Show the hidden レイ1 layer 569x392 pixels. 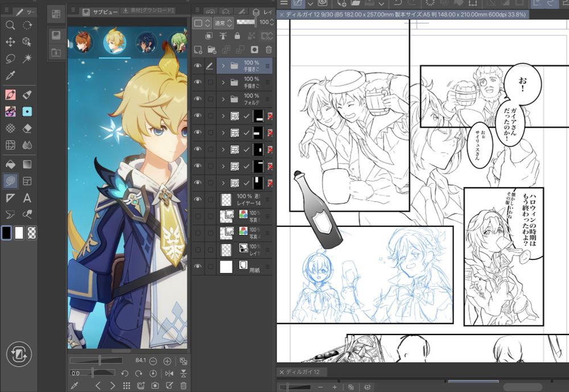click(197, 250)
